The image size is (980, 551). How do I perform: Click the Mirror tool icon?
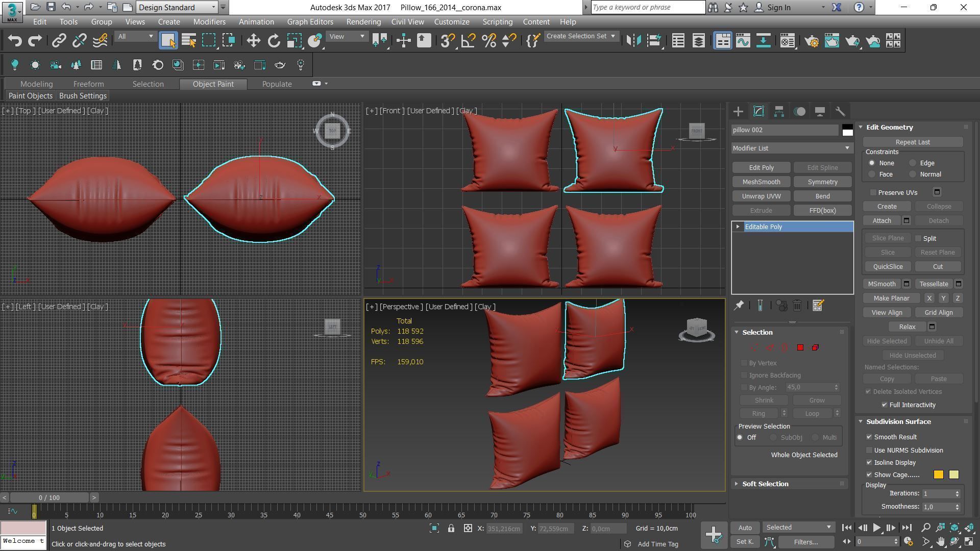coord(633,41)
